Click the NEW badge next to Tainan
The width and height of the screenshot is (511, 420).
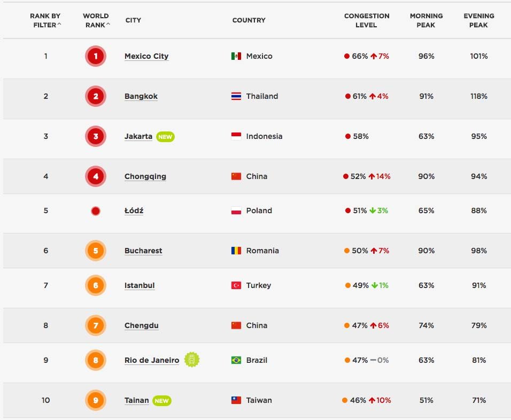[x=161, y=401]
